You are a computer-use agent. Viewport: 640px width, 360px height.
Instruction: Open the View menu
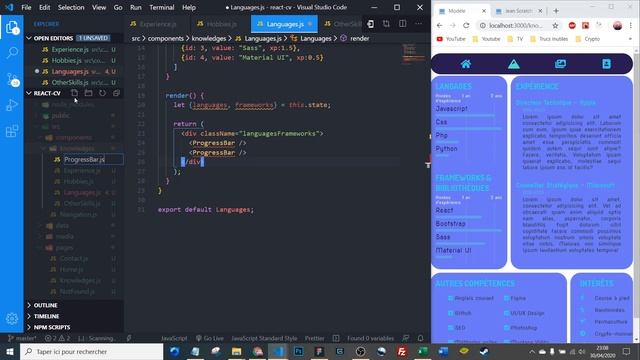(99, 7)
